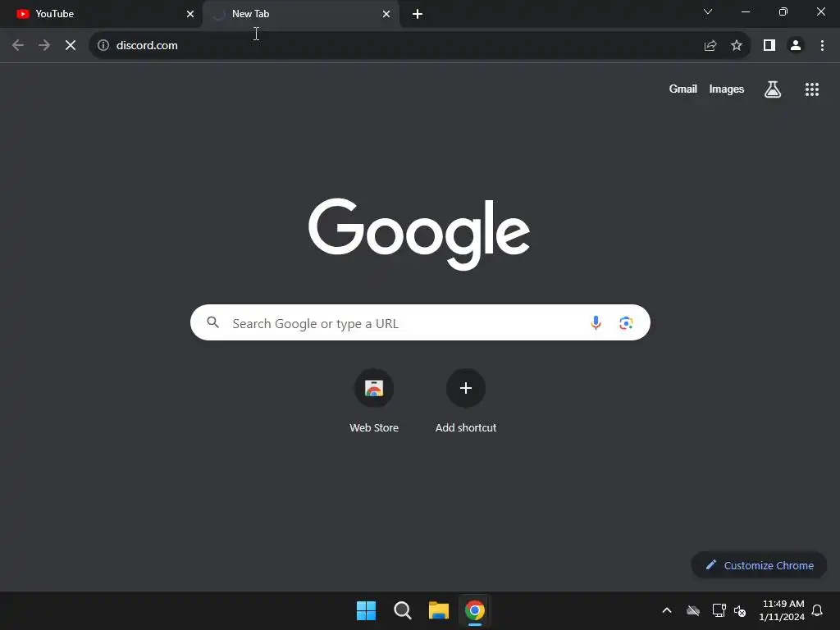The width and height of the screenshot is (840, 630).
Task: Switch to the YouTube tab
Action: pos(101,14)
